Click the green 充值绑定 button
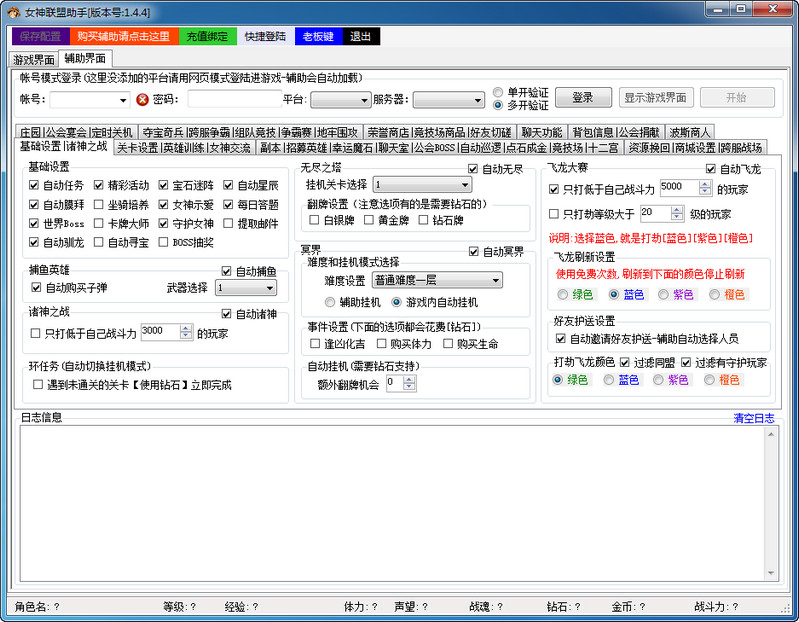799x622 pixels. pos(208,36)
